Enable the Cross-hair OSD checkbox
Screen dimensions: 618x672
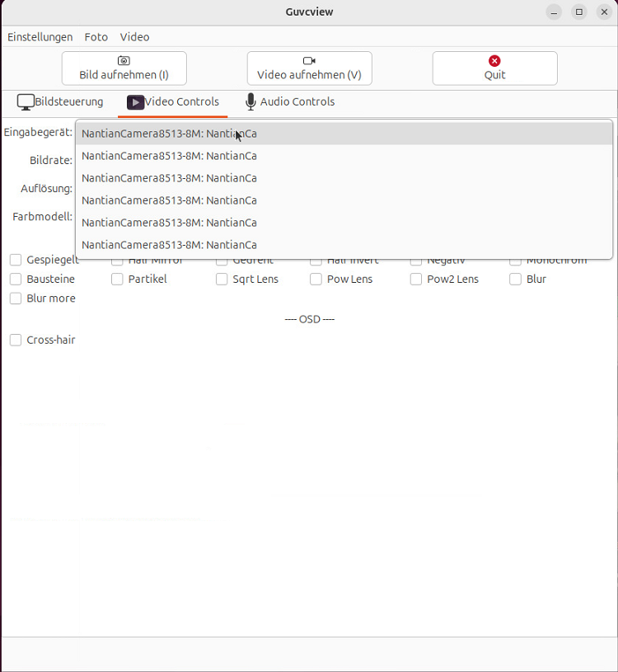[16, 340]
